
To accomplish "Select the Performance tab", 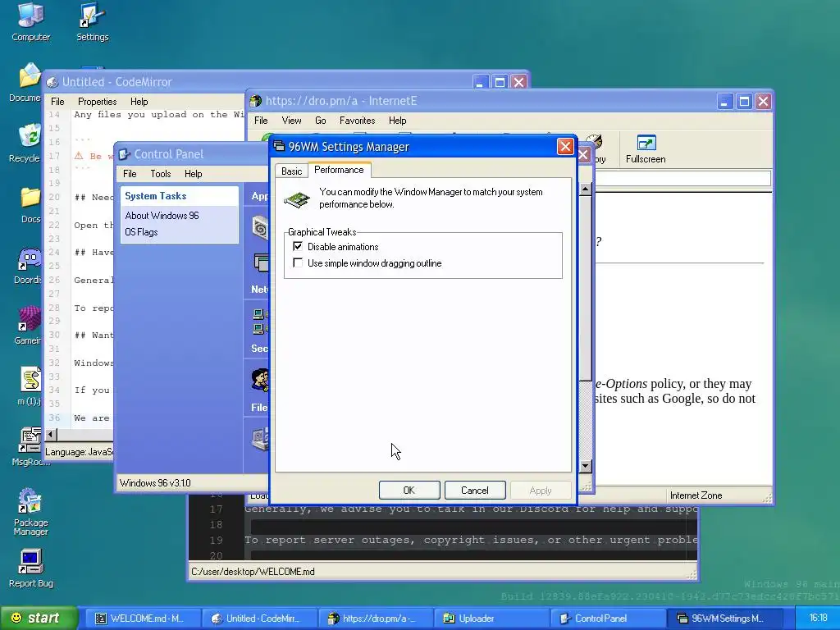I will click(x=339, y=170).
